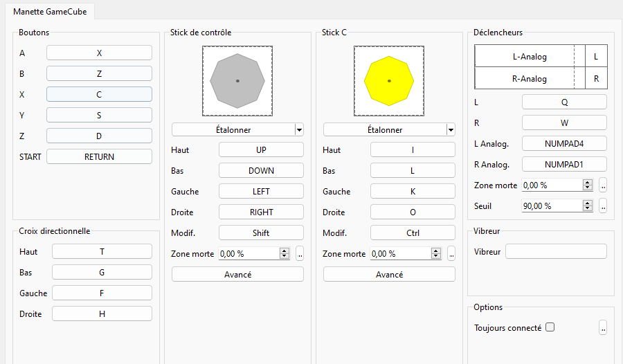The height and width of the screenshot is (364, 623).
Task: Click the L-Analog trigger indicator bar
Action: click(x=530, y=56)
